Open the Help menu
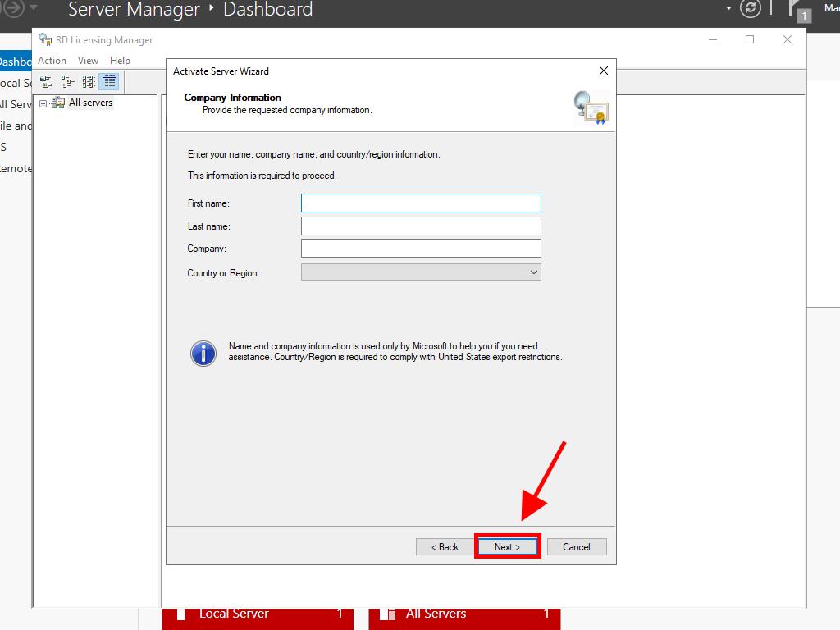Image resolution: width=840 pixels, height=630 pixels. 120,61
